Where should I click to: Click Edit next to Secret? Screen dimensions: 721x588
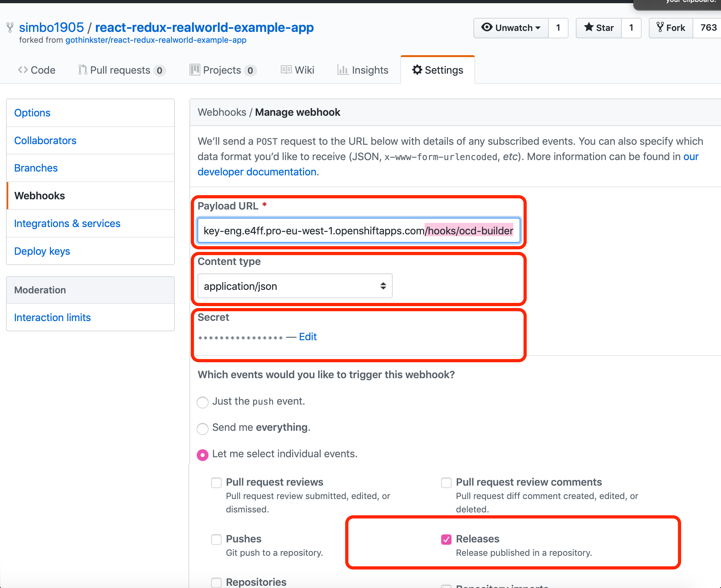pyautogui.click(x=308, y=337)
